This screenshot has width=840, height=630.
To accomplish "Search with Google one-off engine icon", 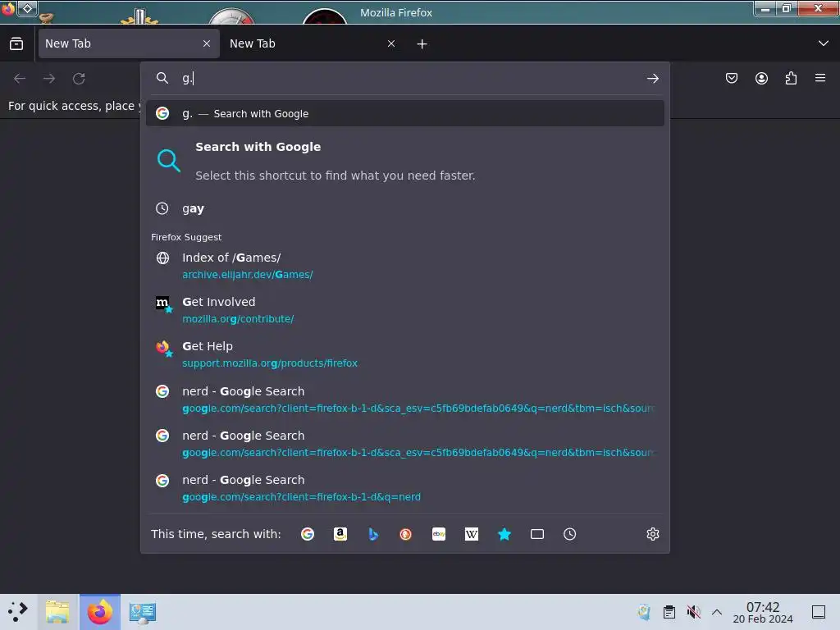I will (308, 534).
